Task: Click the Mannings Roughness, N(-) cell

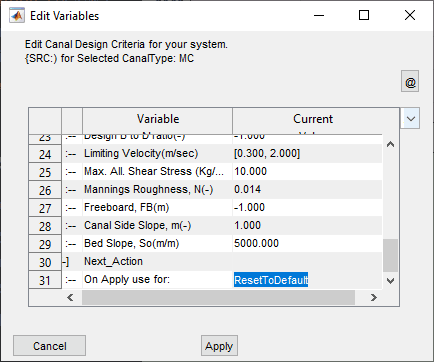Action: click(x=157, y=189)
